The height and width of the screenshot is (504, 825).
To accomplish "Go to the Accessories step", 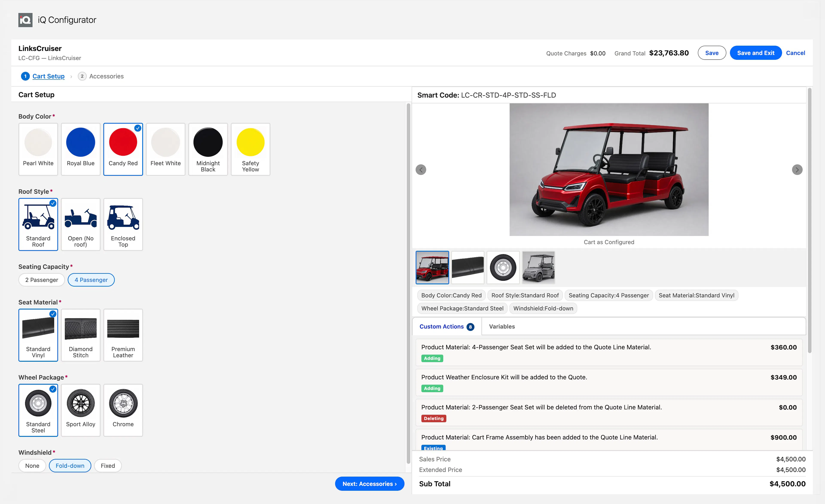I will [x=106, y=76].
